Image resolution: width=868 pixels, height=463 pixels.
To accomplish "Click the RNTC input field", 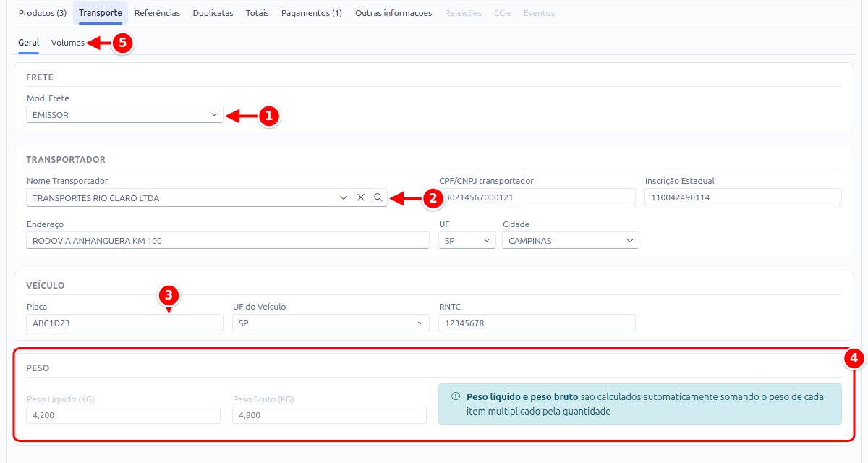I will [537, 323].
